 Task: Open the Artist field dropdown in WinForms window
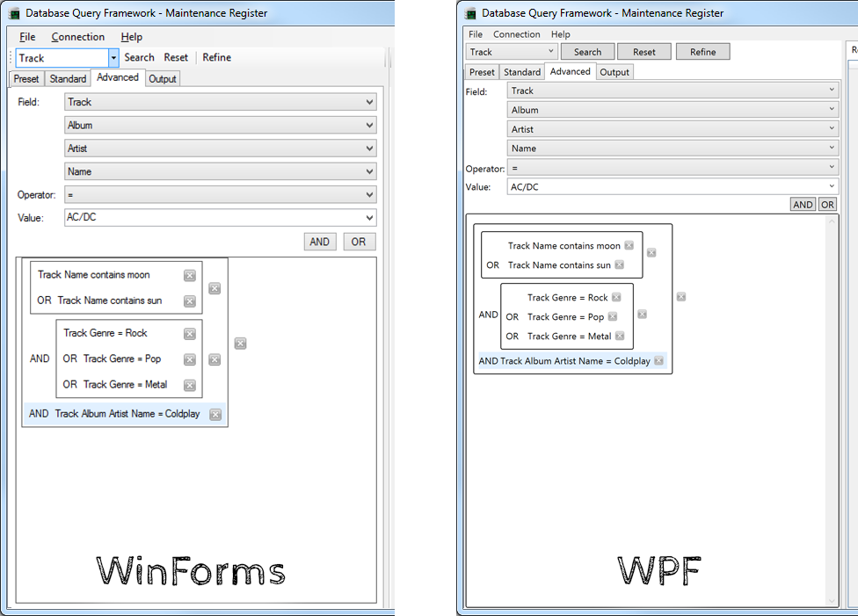(220, 149)
